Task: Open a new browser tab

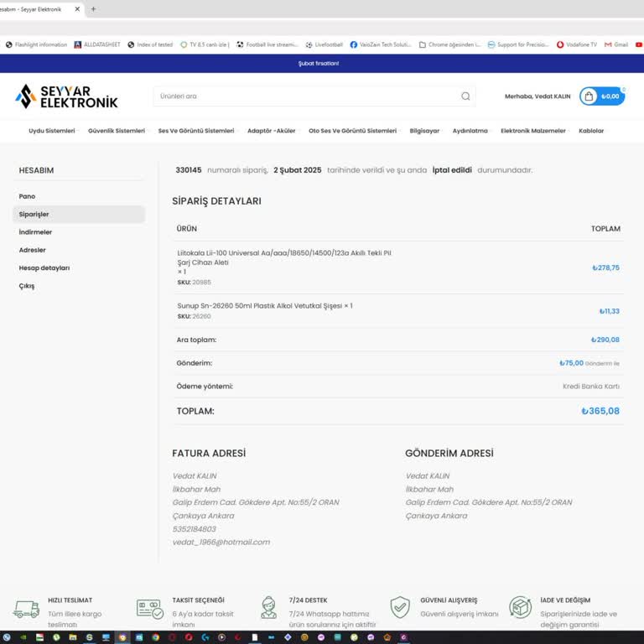Action: tap(93, 9)
